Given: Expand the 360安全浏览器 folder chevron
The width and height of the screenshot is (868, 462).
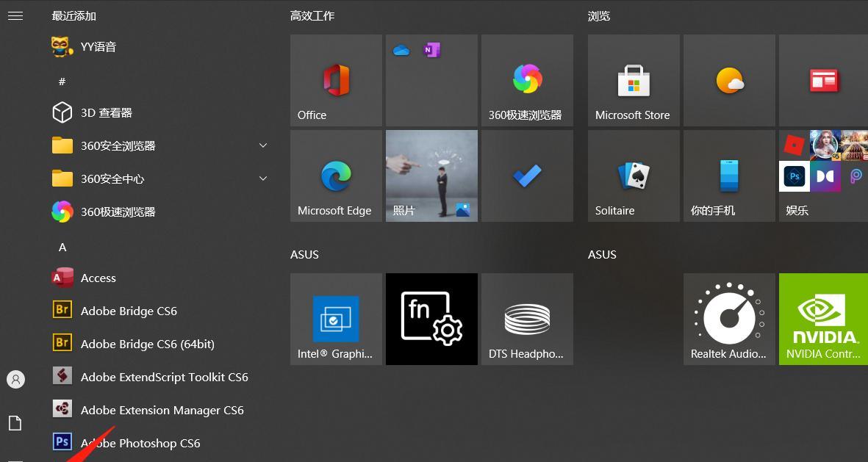Looking at the screenshot, I should click(263, 145).
